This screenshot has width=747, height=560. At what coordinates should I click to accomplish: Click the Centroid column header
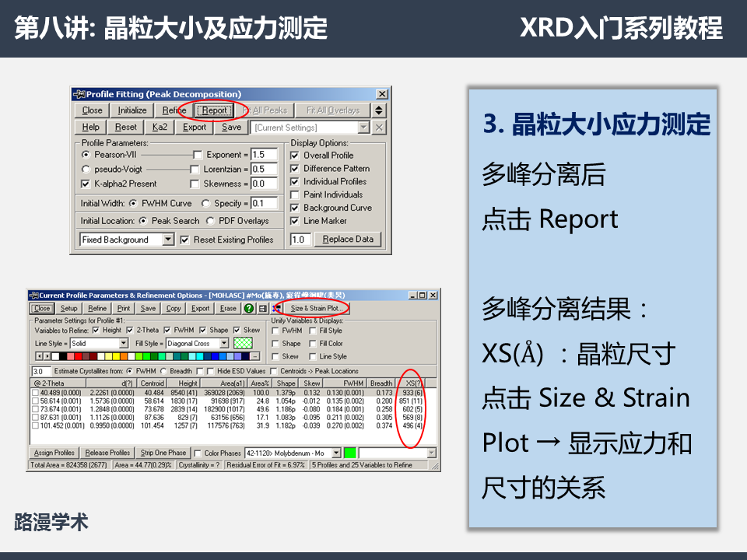[153, 383]
